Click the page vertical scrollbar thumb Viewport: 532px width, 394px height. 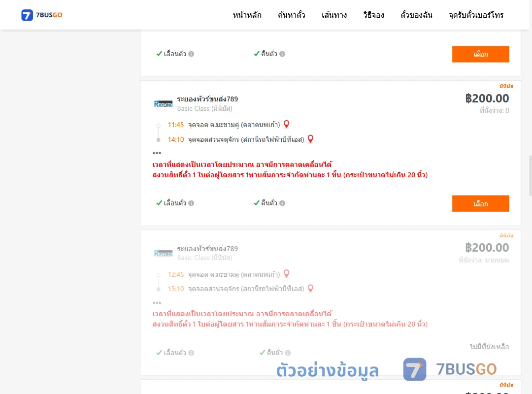click(x=531, y=176)
